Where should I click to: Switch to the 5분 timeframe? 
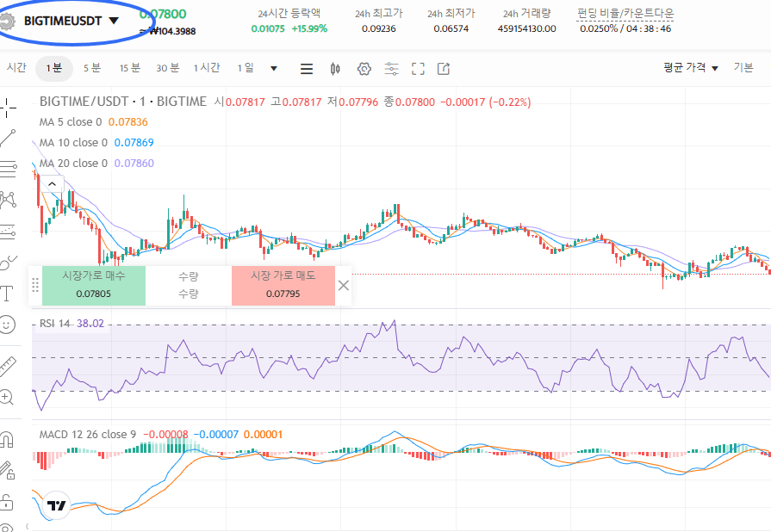pos(92,68)
